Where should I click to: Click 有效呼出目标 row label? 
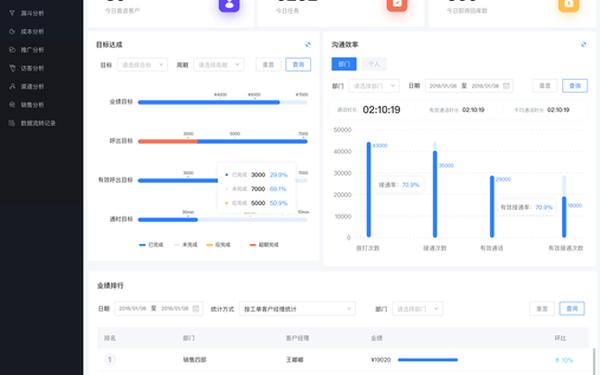[115, 180]
